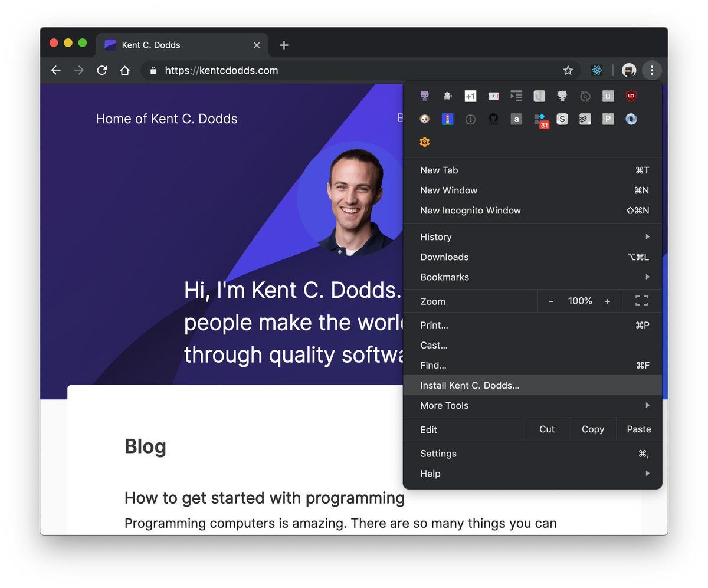Viewport: 708px width, 588px height.
Task: Open the uBlock Origin extension
Action: pyautogui.click(x=631, y=96)
